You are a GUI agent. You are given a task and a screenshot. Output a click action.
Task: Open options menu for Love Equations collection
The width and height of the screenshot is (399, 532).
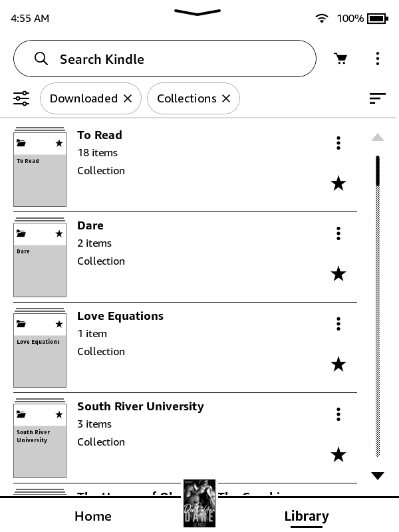(x=338, y=324)
